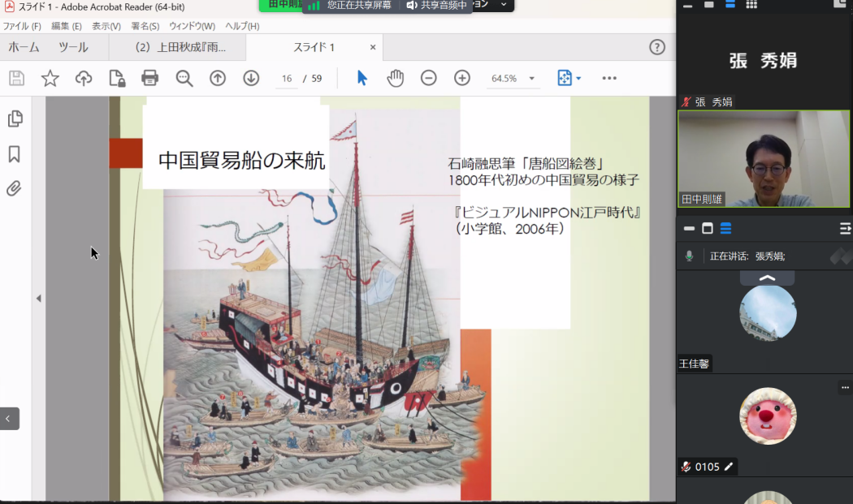Expand the fit page options arrow
853x504 pixels.
(x=578, y=78)
